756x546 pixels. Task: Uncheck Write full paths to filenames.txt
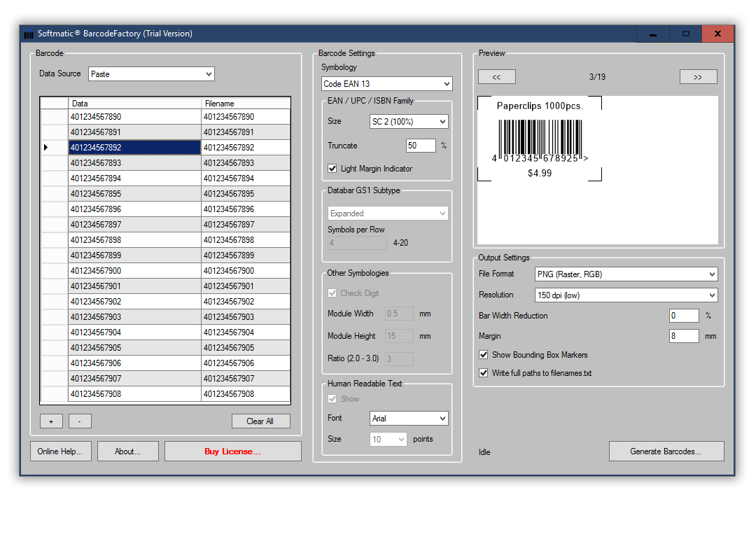click(x=483, y=372)
